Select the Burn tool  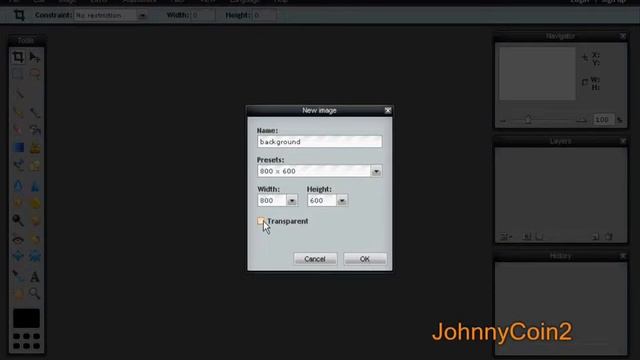tap(35, 220)
